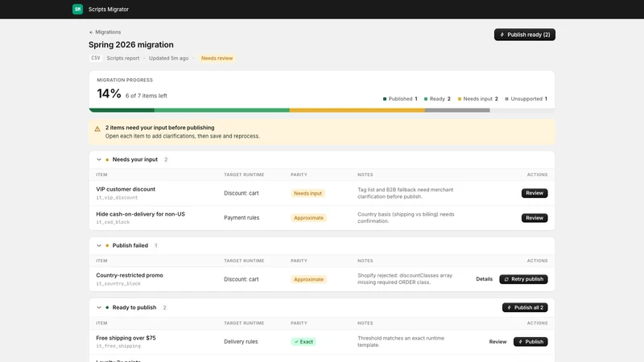Click the Approximate badge for Country-restricted promo
Image resolution: width=644 pixels, height=362 pixels.
308,279
